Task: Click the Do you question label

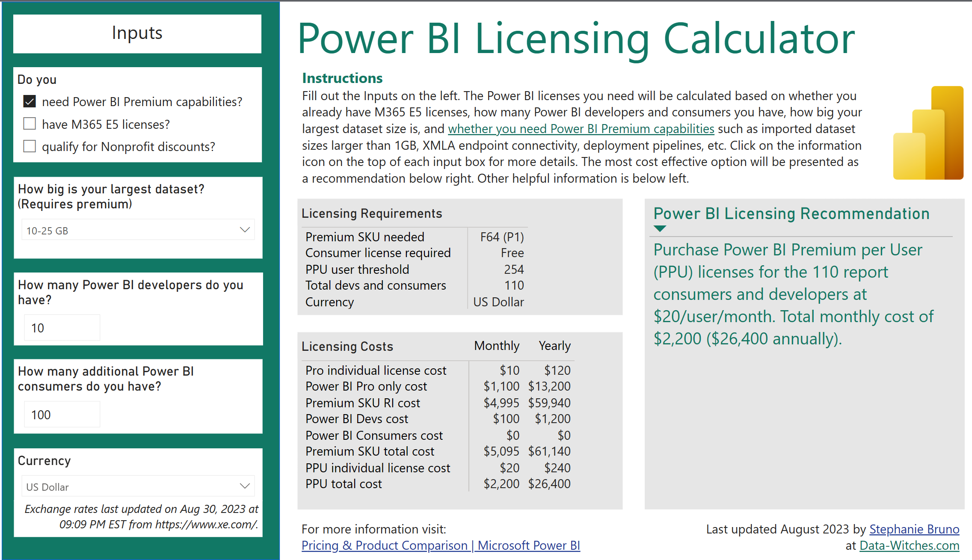Action: pos(37,80)
